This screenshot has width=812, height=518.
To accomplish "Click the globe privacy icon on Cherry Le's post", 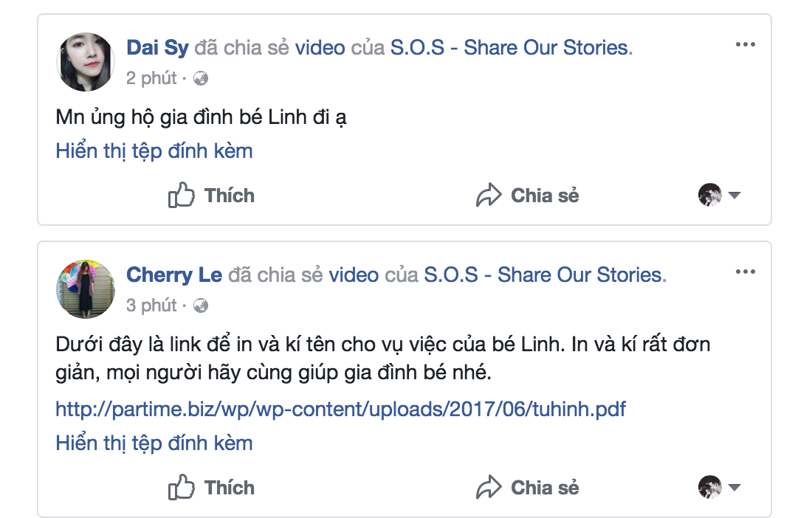I will coord(201,305).
